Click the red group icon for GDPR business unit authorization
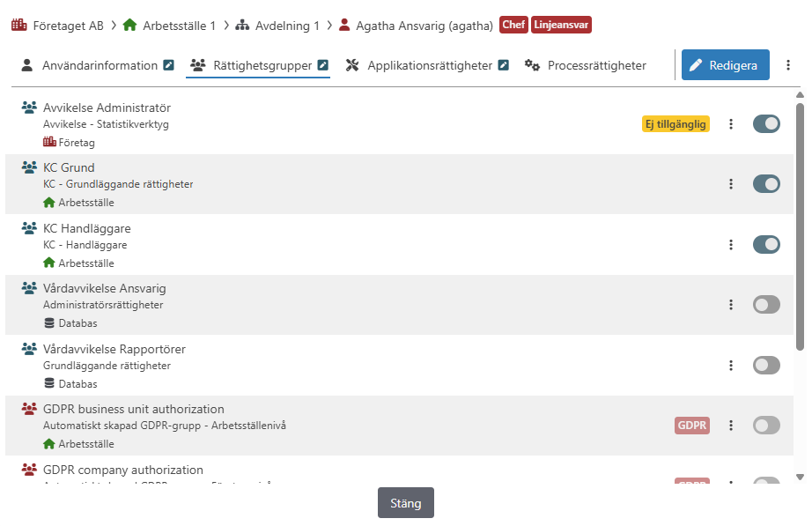 click(x=30, y=409)
